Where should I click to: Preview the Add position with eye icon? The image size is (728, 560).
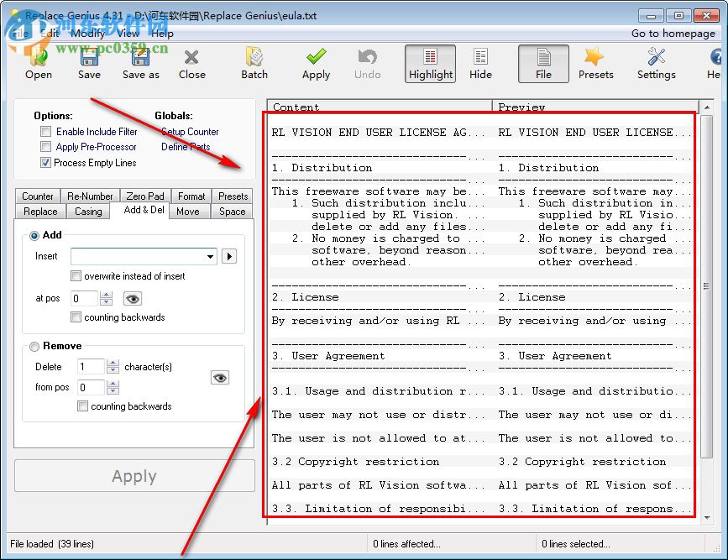point(133,299)
